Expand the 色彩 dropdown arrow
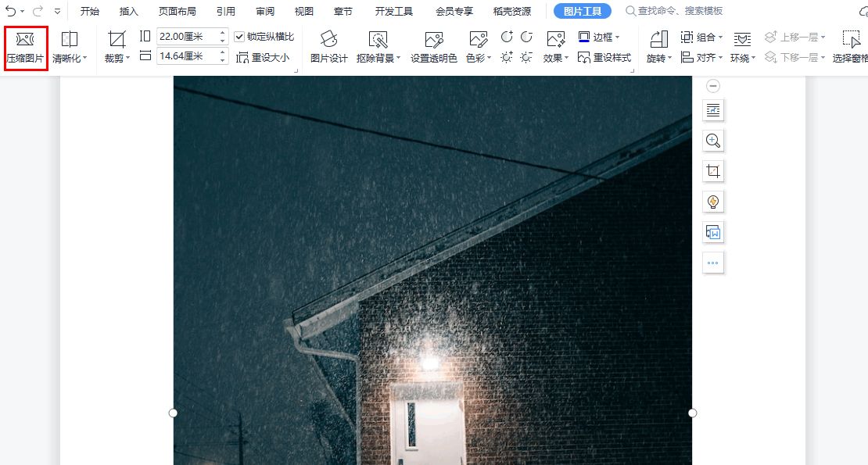 pyautogui.click(x=490, y=58)
